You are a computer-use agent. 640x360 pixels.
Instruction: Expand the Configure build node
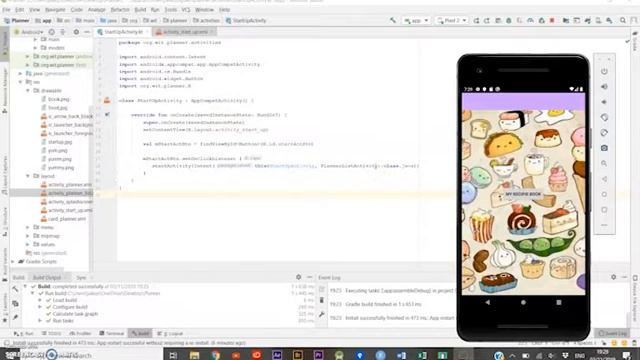coord(40,307)
